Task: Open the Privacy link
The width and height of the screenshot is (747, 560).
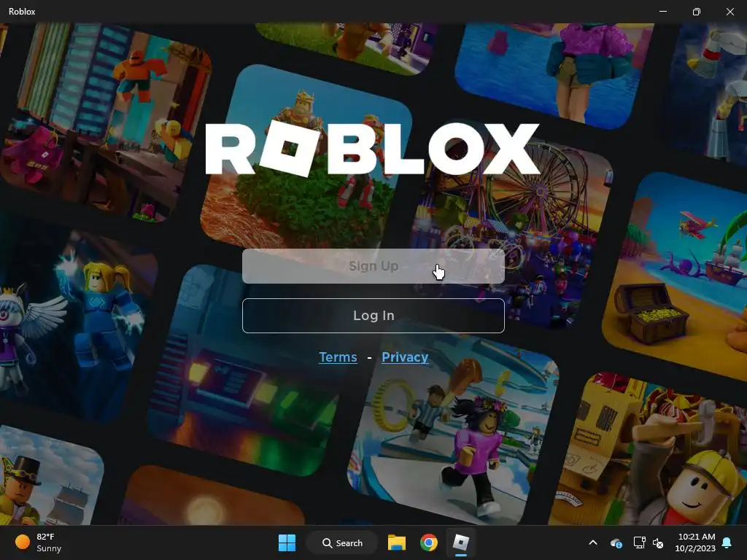Action: (x=405, y=357)
